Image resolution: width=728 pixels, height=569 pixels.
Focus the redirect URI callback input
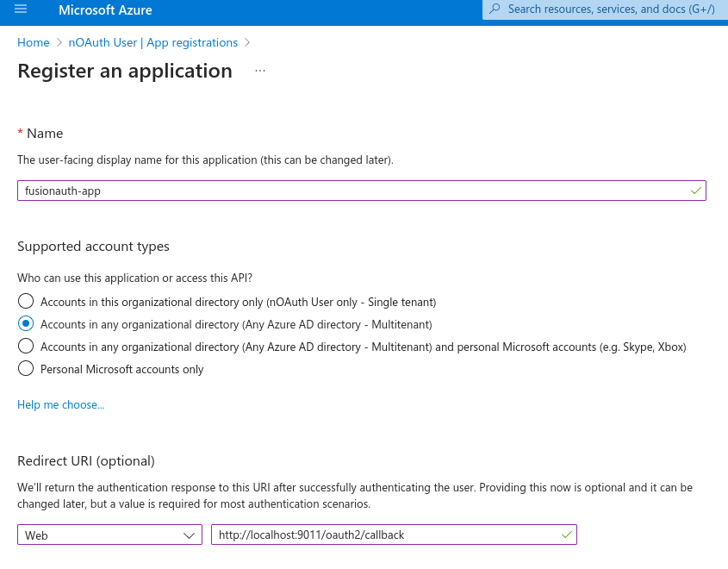394,535
